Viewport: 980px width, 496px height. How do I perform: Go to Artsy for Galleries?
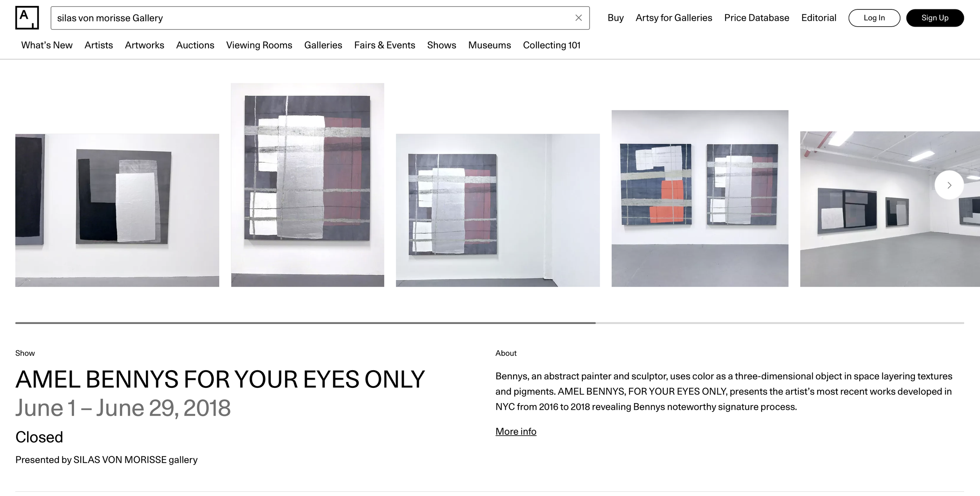pos(674,18)
